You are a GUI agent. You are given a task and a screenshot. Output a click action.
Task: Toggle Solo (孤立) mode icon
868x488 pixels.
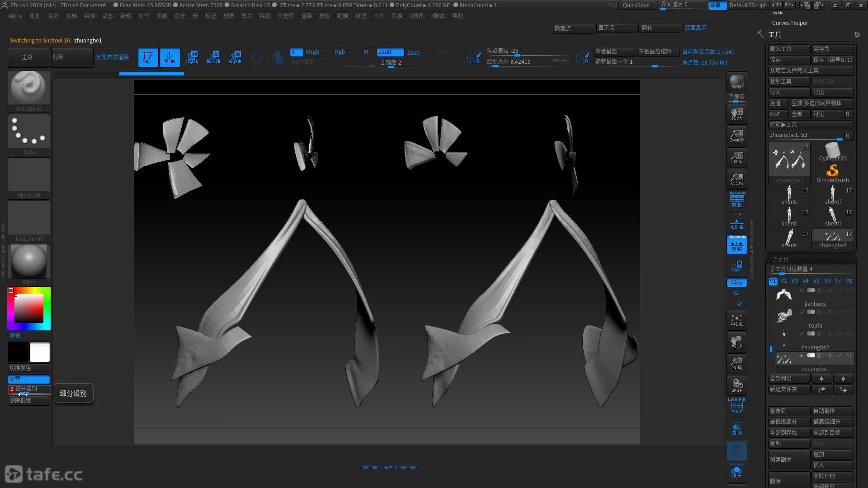(x=736, y=472)
